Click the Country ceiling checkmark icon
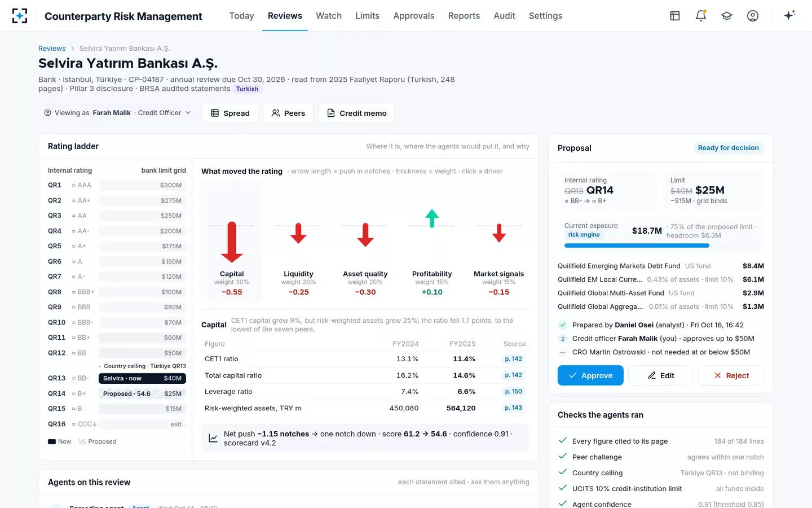The image size is (812, 508). coord(562,472)
